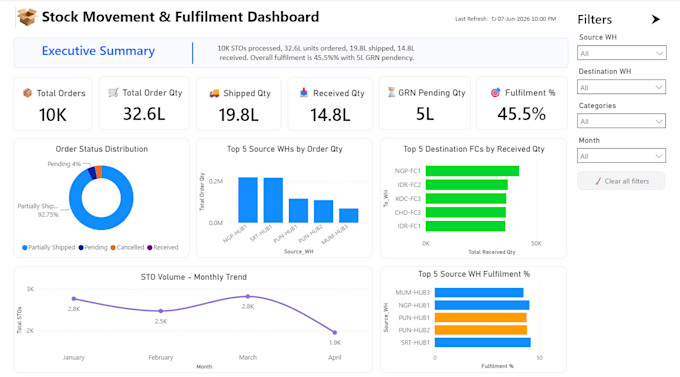The width and height of the screenshot is (680, 377).
Task: Click Clear all filters button
Action: click(621, 181)
